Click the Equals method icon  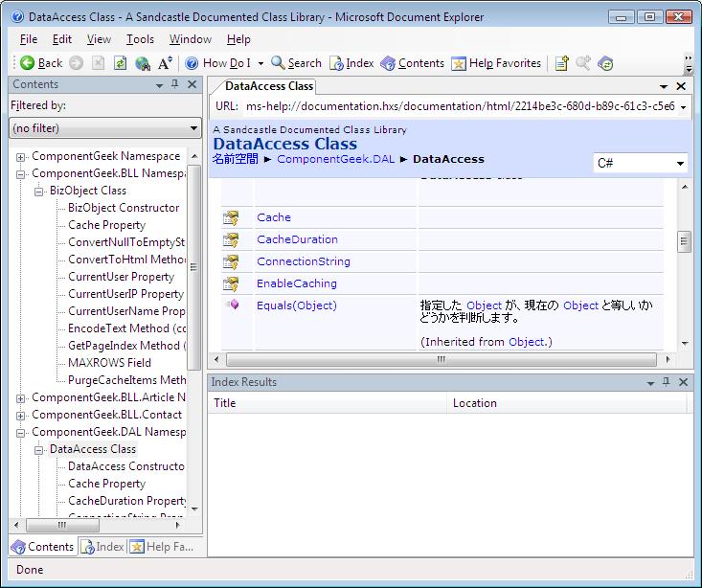point(232,305)
